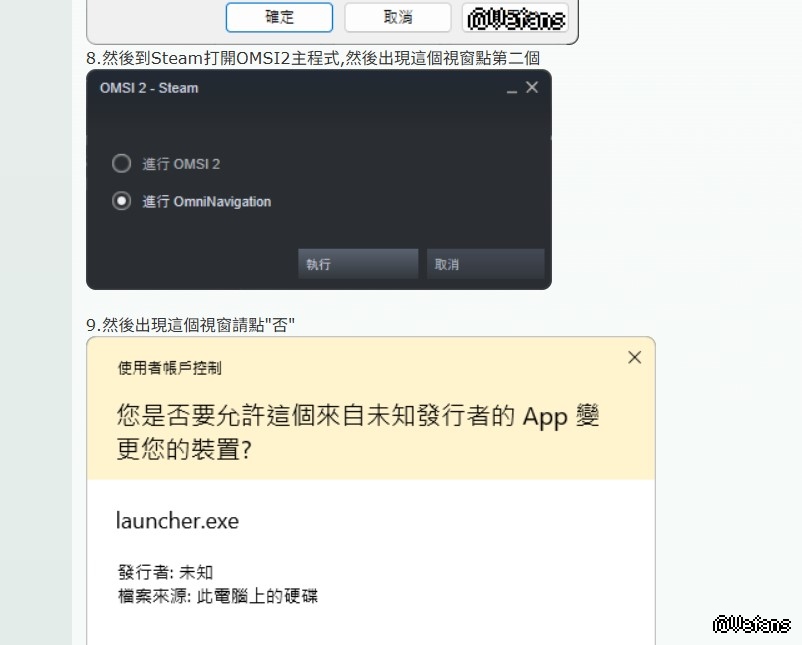Click the yellow UAC header banner

point(371,408)
